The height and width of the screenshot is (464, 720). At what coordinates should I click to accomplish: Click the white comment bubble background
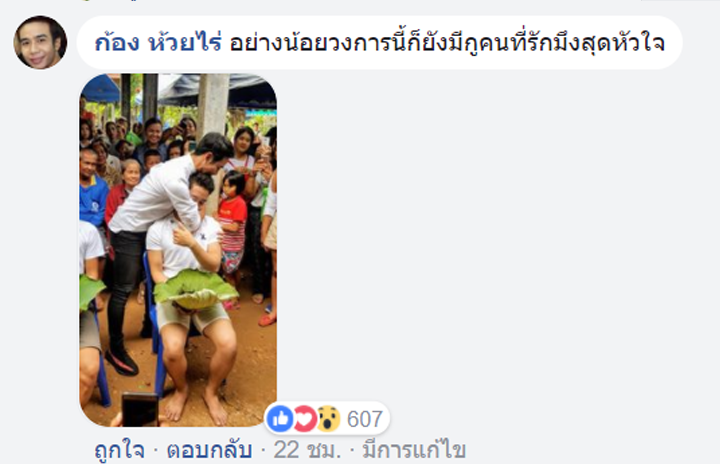(x=379, y=43)
